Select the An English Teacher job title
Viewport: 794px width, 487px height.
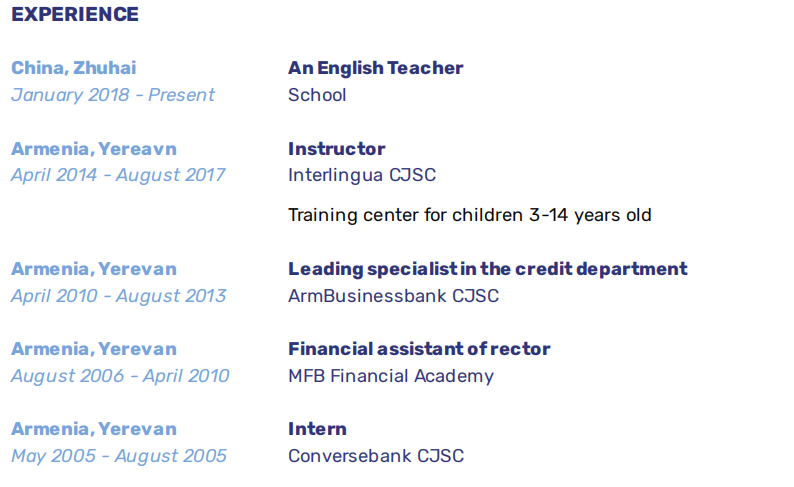click(375, 68)
